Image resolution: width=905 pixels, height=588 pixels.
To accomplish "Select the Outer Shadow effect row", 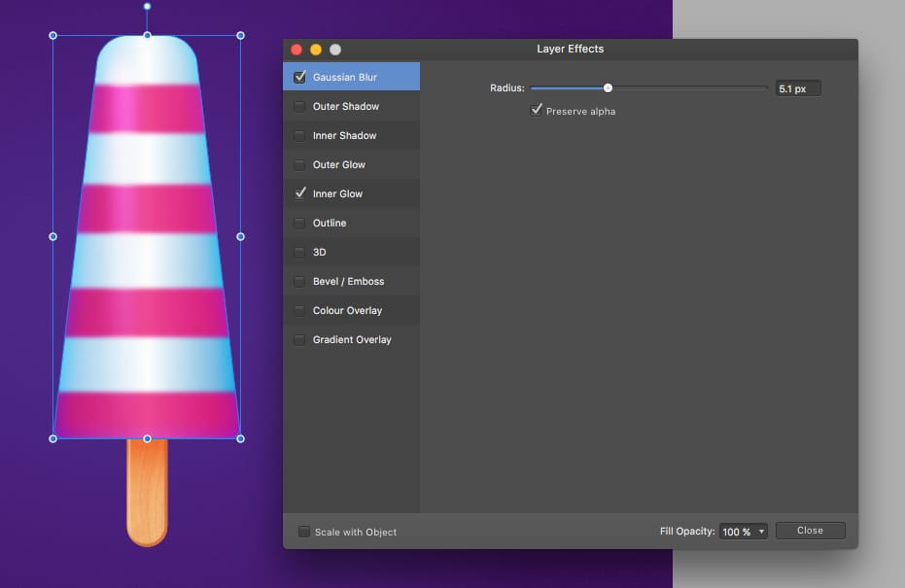I will tap(351, 106).
